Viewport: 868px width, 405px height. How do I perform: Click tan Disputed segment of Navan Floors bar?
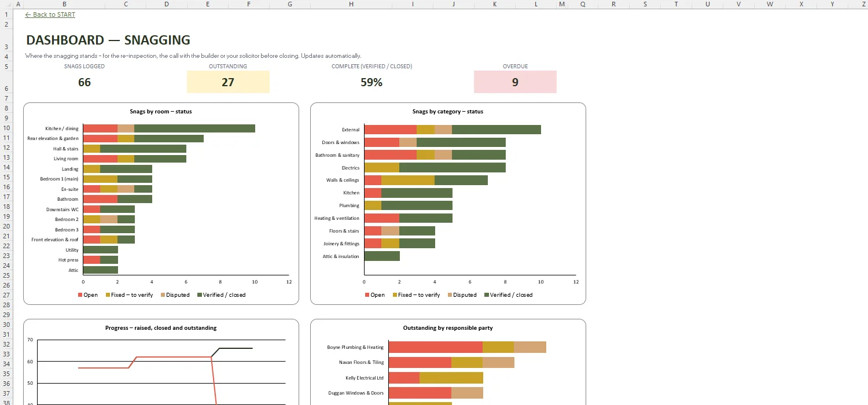click(x=499, y=362)
